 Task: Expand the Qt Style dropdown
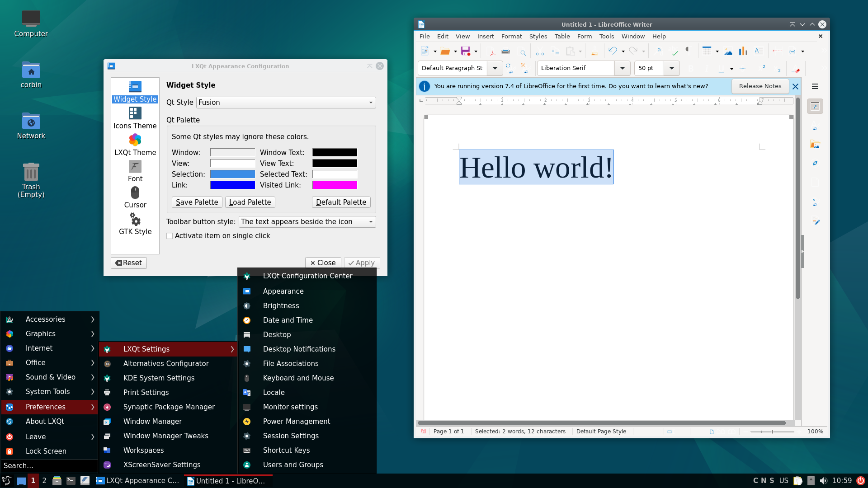pyautogui.click(x=286, y=103)
